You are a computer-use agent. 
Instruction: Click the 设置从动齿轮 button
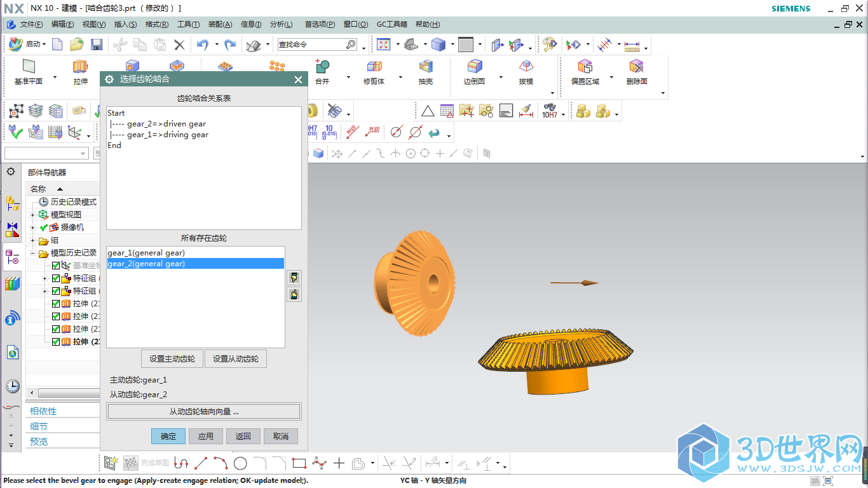236,359
